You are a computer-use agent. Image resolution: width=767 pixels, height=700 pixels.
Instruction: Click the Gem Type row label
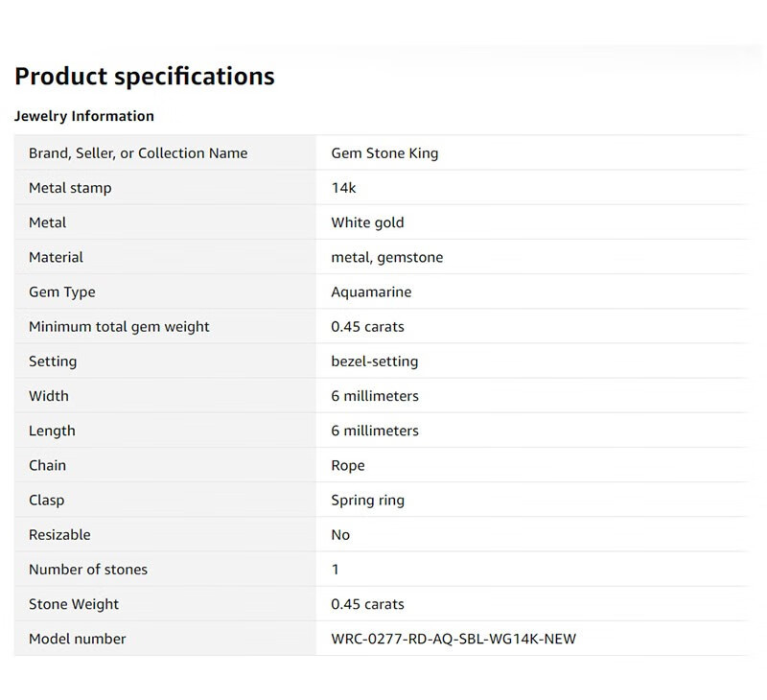pyautogui.click(x=62, y=292)
